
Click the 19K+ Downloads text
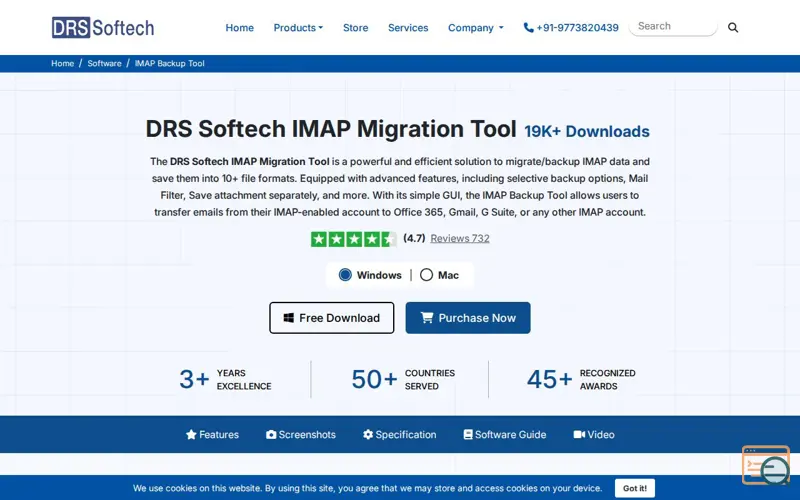click(x=587, y=132)
